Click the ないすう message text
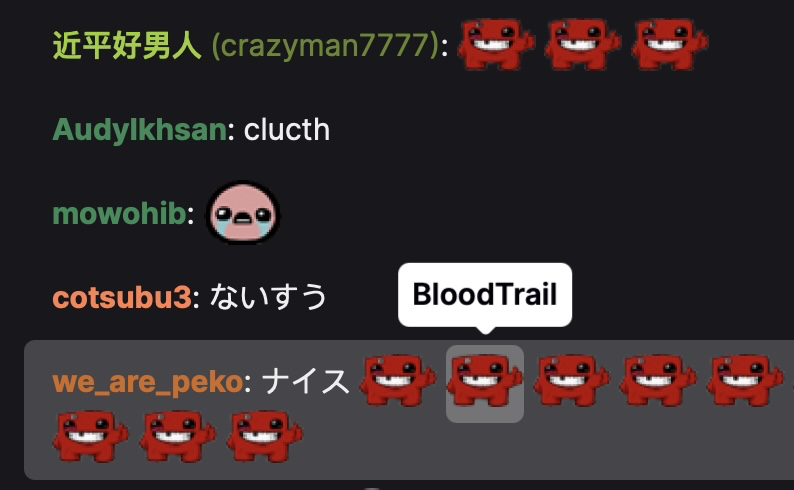 tap(268, 297)
